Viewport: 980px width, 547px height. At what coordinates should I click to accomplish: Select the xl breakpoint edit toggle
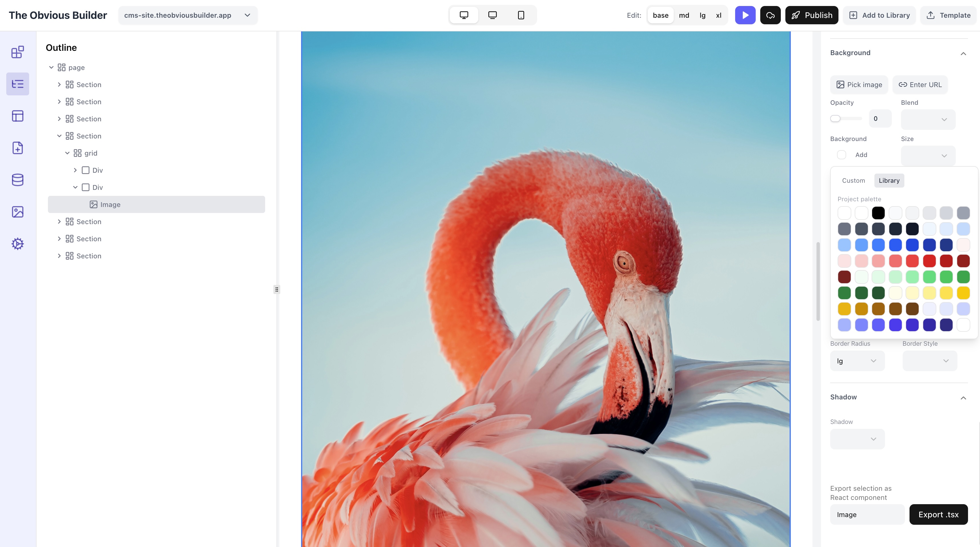coord(718,15)
